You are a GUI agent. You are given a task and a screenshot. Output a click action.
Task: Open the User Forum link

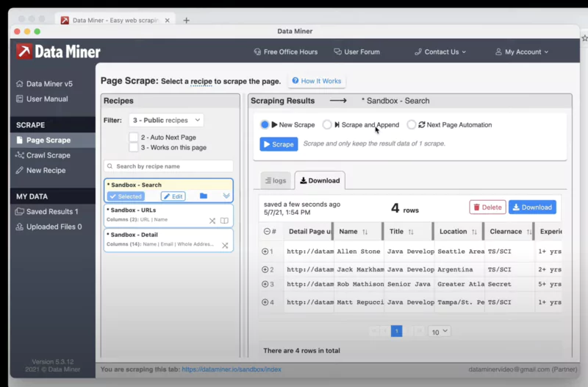pyautogui.click(x=356, y=52)
